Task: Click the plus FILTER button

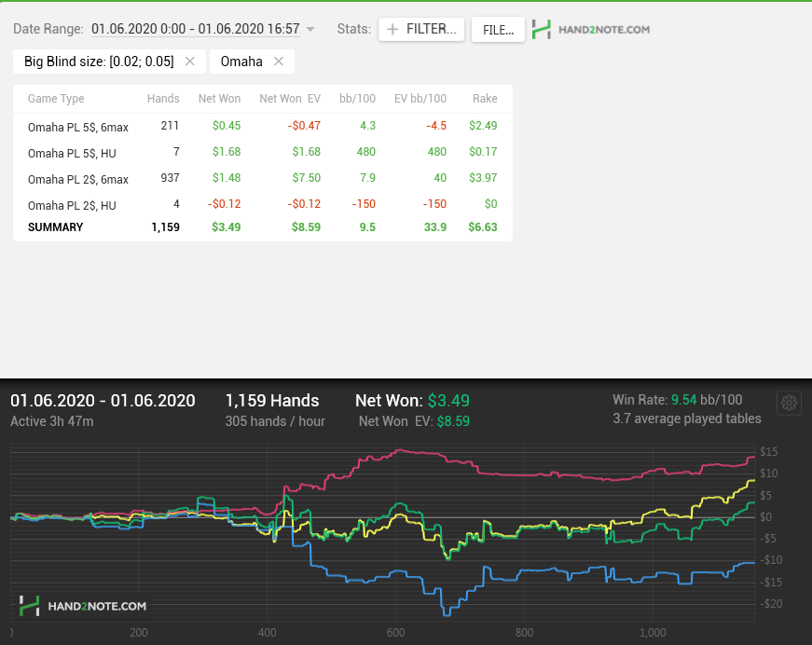Action: pos(421,29)
